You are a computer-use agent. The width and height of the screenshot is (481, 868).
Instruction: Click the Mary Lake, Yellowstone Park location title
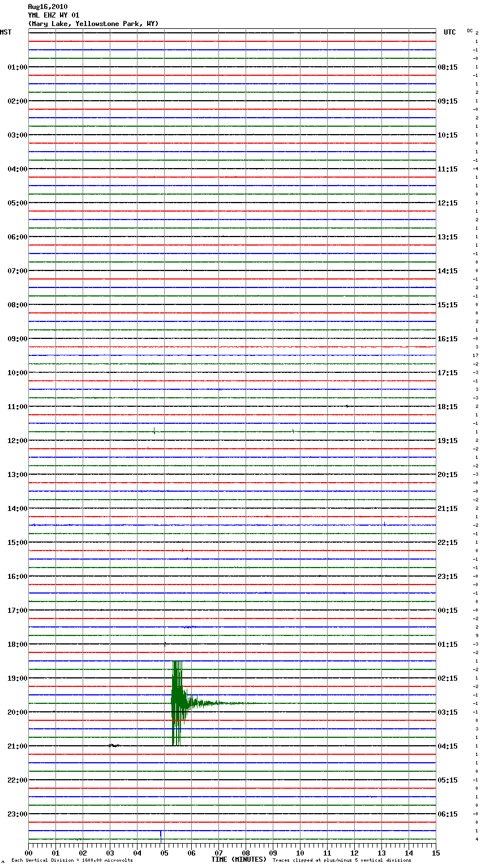click(x=93, y=24)
